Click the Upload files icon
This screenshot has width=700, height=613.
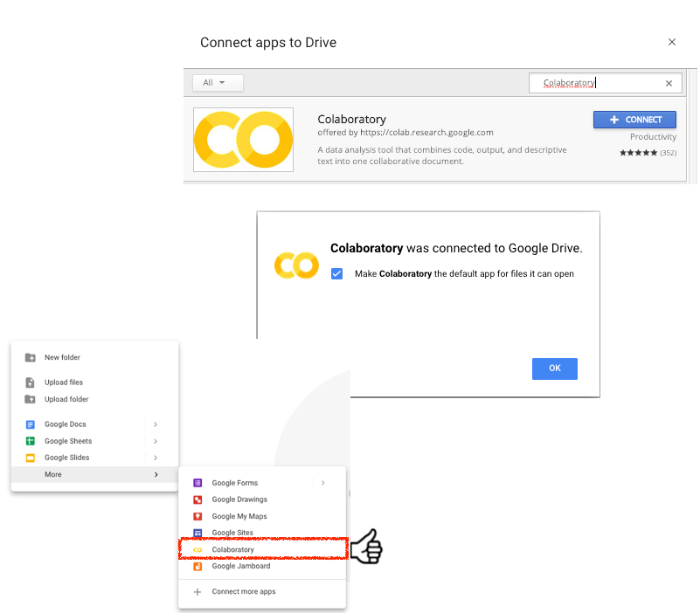coord(30,382)
